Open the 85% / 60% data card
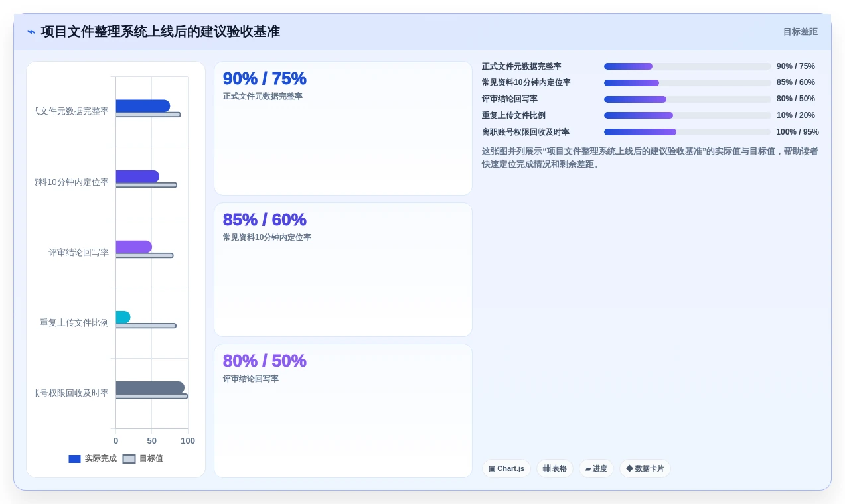845x504 pixels. (343, 270)
